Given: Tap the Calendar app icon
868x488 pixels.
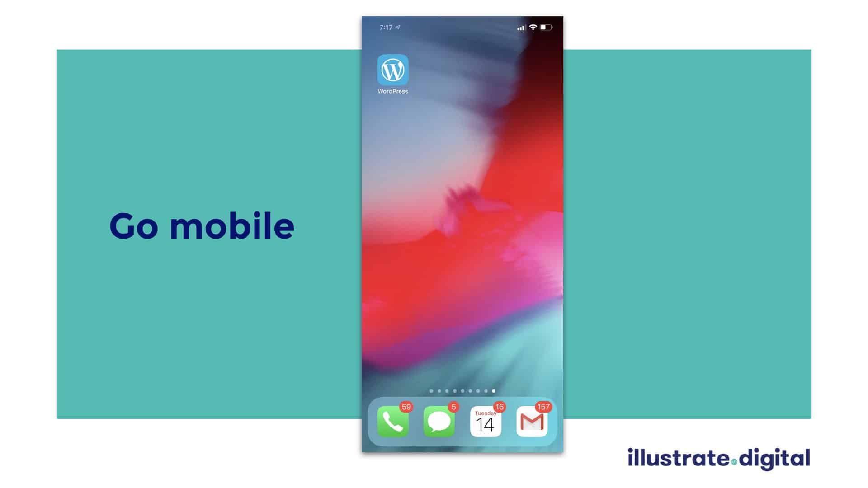Looking at the screenshot, I should pos(484,421).
